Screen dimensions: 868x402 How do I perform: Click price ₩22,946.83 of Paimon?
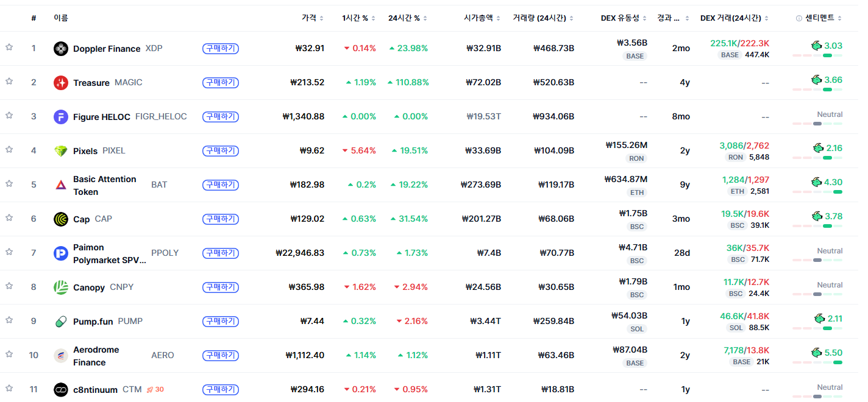point(300,253)
